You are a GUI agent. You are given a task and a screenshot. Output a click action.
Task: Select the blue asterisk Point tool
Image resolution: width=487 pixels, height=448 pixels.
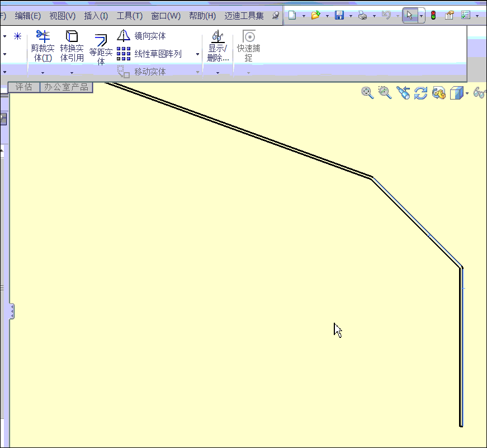pos(17,36)
